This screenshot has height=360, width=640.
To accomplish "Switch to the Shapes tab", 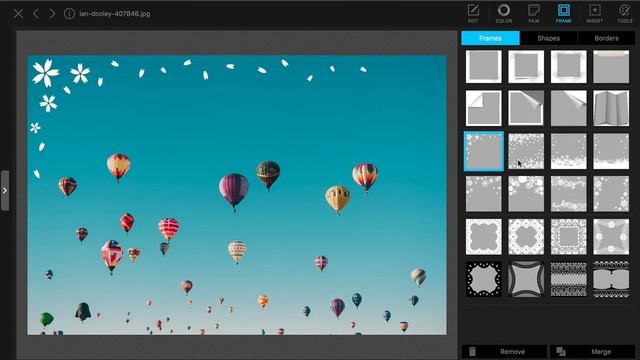I will point(549,38).
